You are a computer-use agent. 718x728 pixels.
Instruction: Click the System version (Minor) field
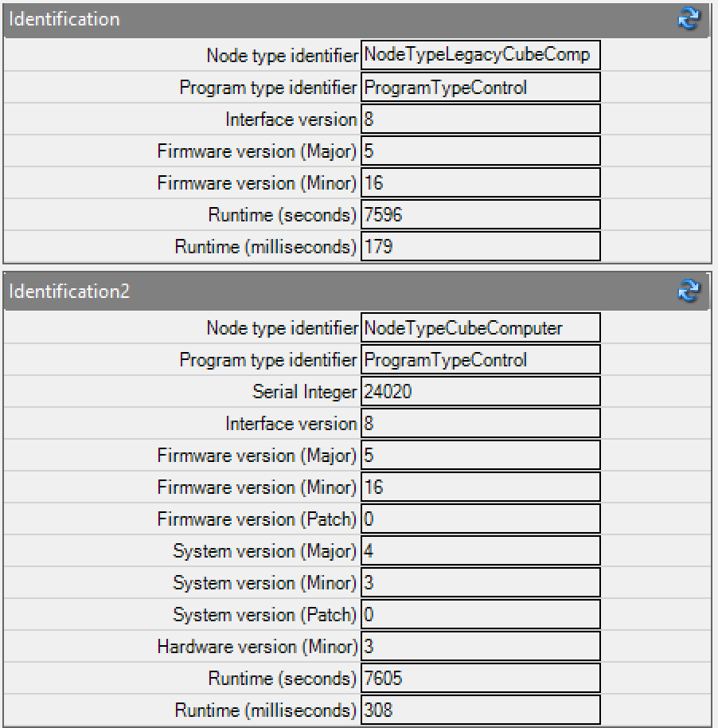[x=480, y=583]
